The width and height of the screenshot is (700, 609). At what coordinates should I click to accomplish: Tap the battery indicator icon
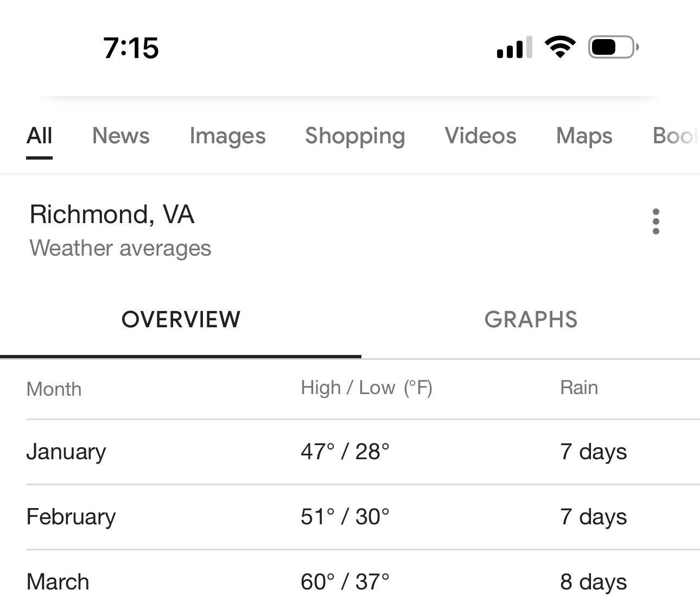tap(613, 47)
